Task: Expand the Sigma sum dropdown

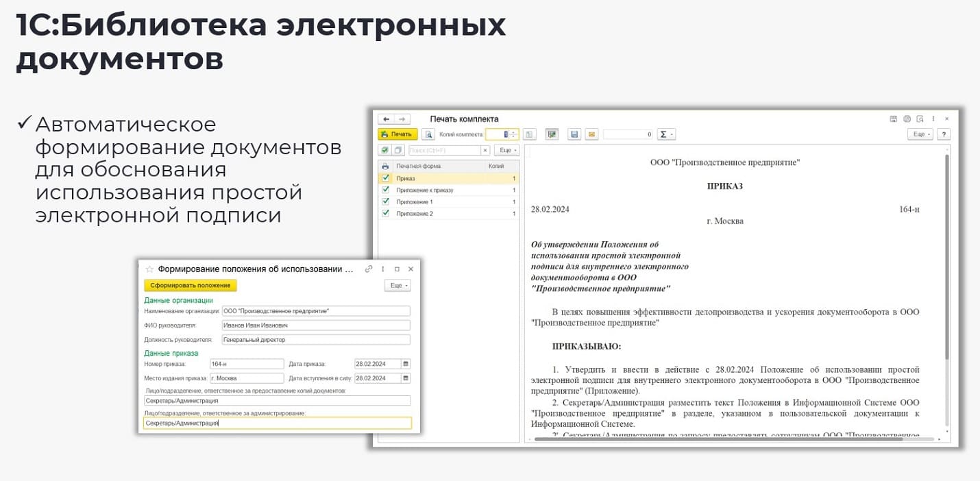Action: coord(666,134)
